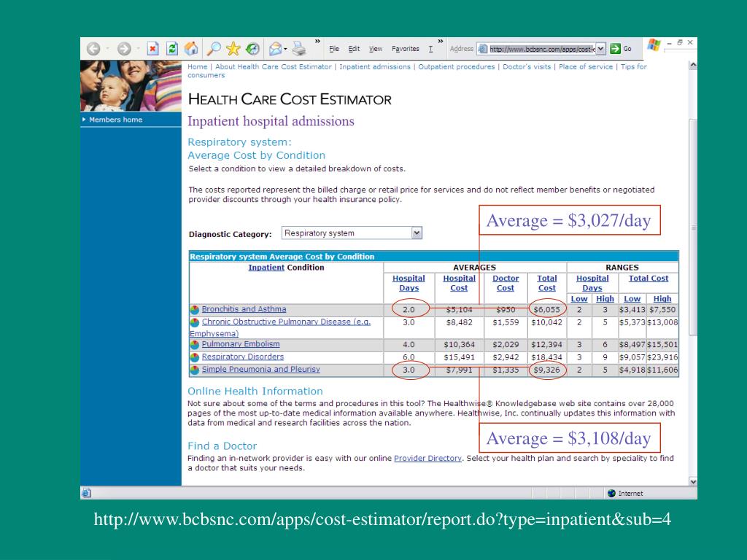Sort by Total Cost under Averages
This screenshot has height=560, width=747.
click(x=547, y=283)
